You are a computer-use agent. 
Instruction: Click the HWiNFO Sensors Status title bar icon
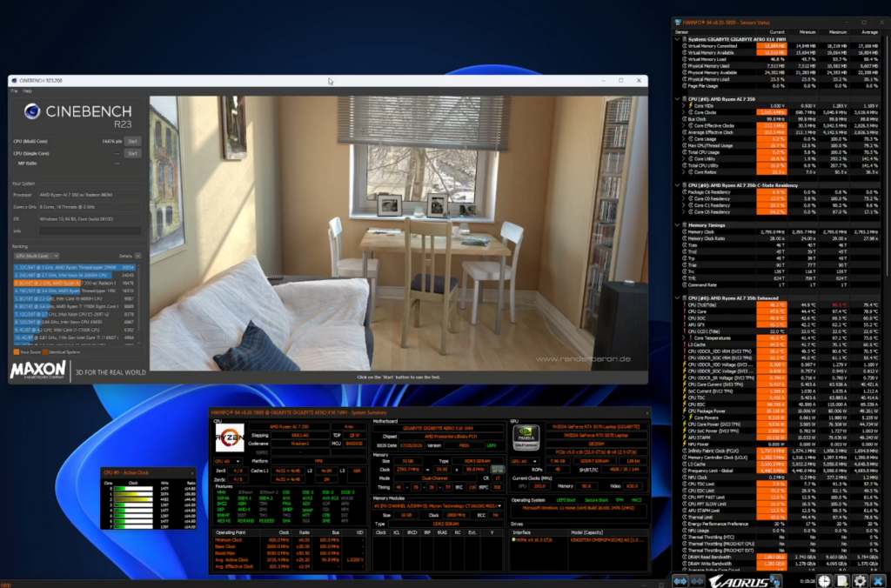(678, 22)
